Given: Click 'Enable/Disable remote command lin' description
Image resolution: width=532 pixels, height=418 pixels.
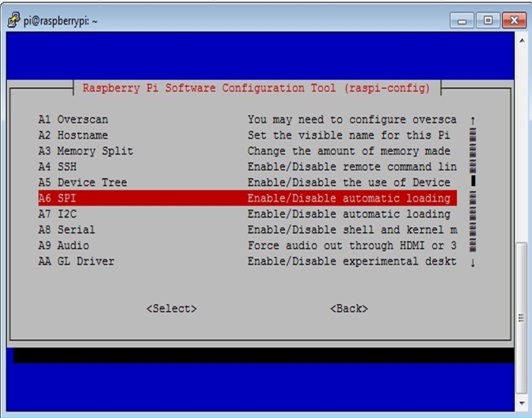Looking at the screenshot, I should click(x=351, y=166).
